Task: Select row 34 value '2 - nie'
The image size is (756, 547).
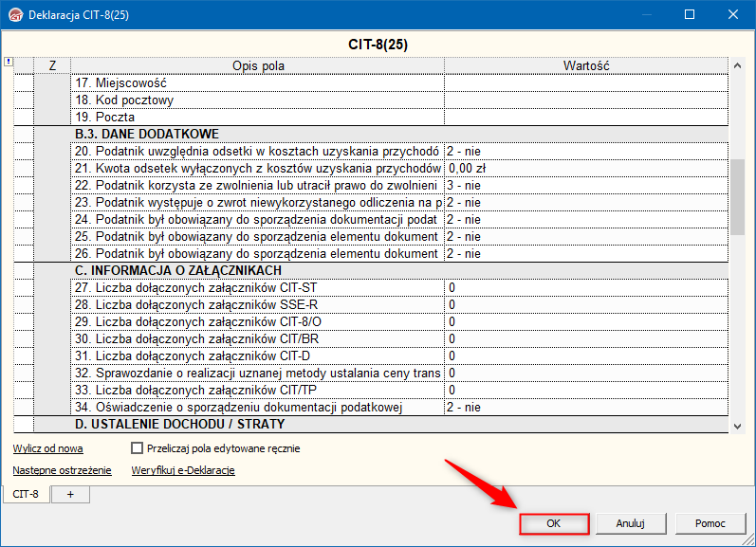Action: (586, 408)
